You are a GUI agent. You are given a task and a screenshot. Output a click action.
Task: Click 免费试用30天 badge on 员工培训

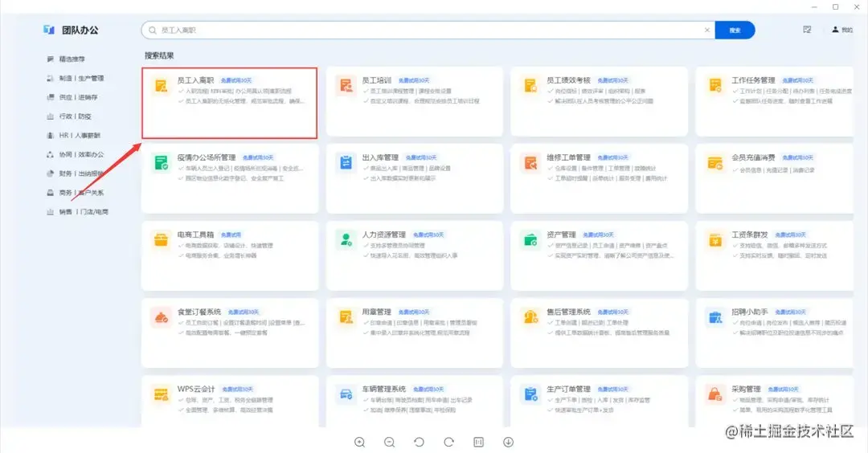(414, 81)
